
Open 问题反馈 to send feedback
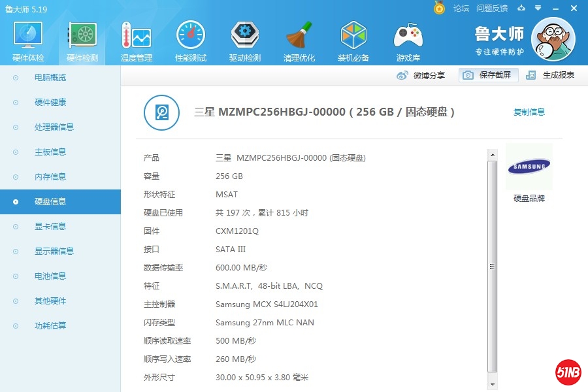coord(492,8)
